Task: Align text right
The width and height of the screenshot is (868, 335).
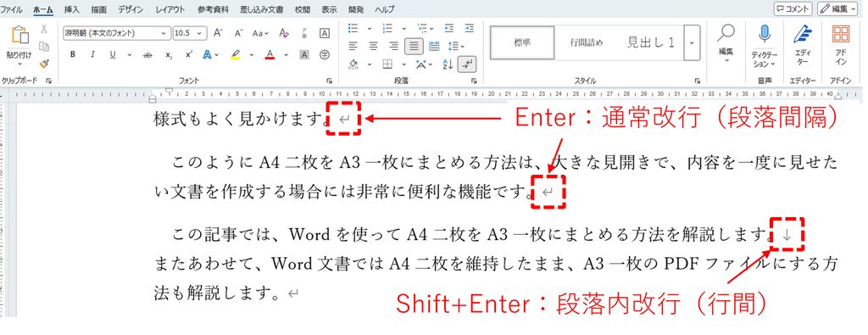Action: point(393,46)
